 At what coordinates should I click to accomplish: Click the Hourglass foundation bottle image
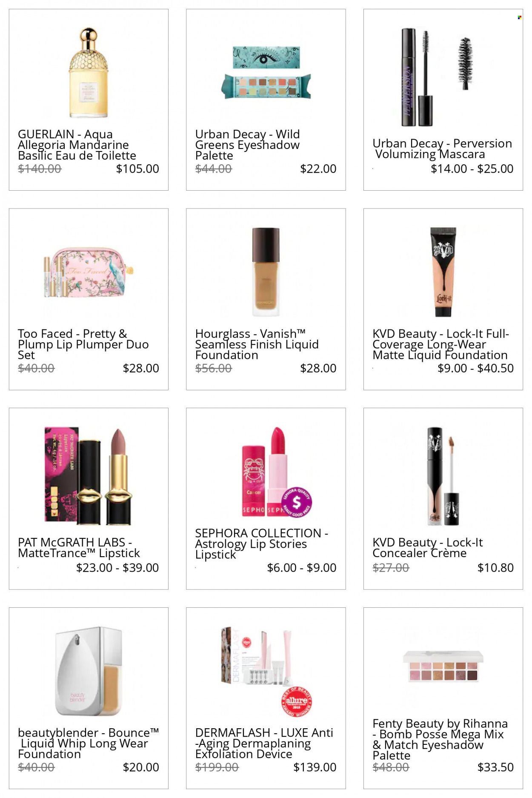(266, 272)
